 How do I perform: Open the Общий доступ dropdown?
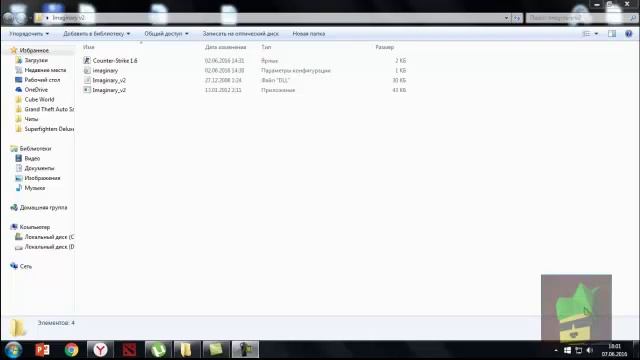point(167,34)
